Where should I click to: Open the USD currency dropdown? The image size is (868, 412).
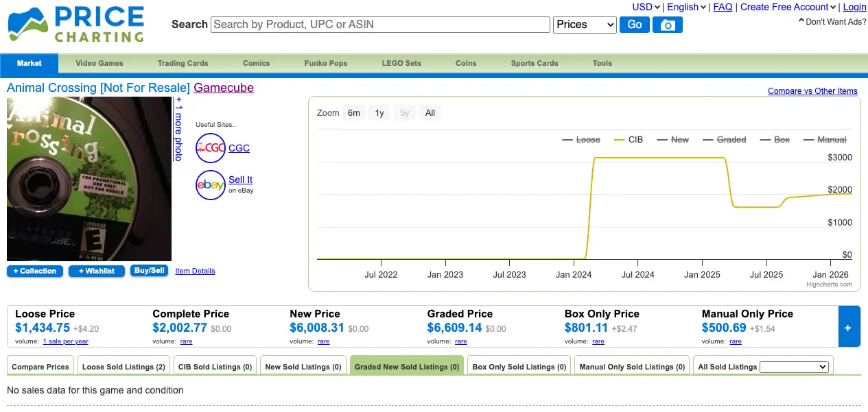click(x=644, y=7)
